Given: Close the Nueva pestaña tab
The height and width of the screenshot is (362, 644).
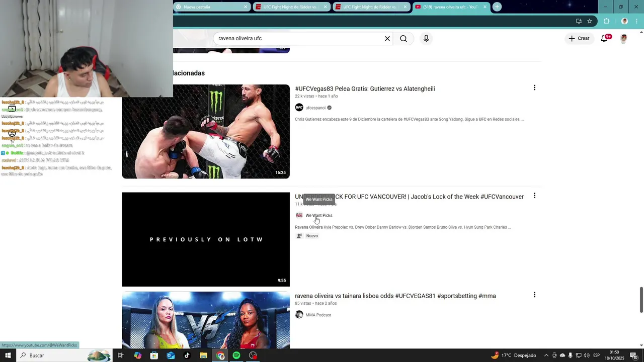Looking at the screenshot, I should pyautogui.click(x=246, y=7).
